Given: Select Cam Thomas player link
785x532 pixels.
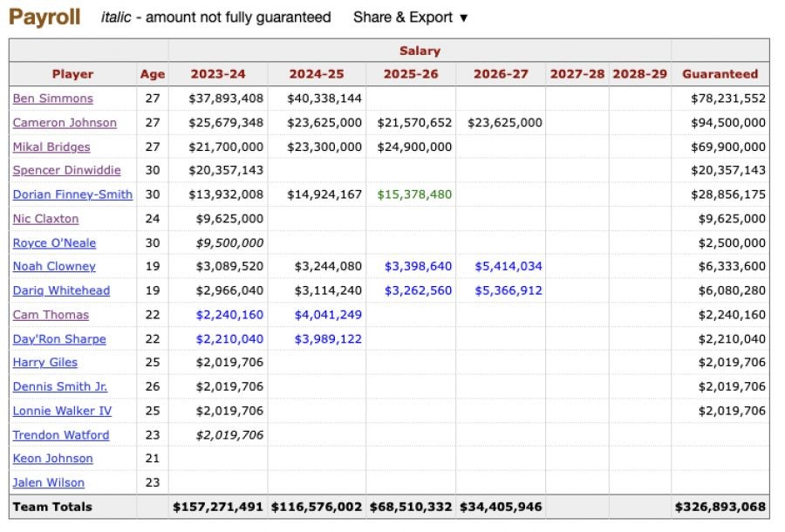Looking at the screenshot, I should pos(51,315).
